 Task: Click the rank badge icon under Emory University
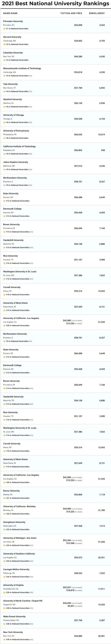tap(4, 498)
